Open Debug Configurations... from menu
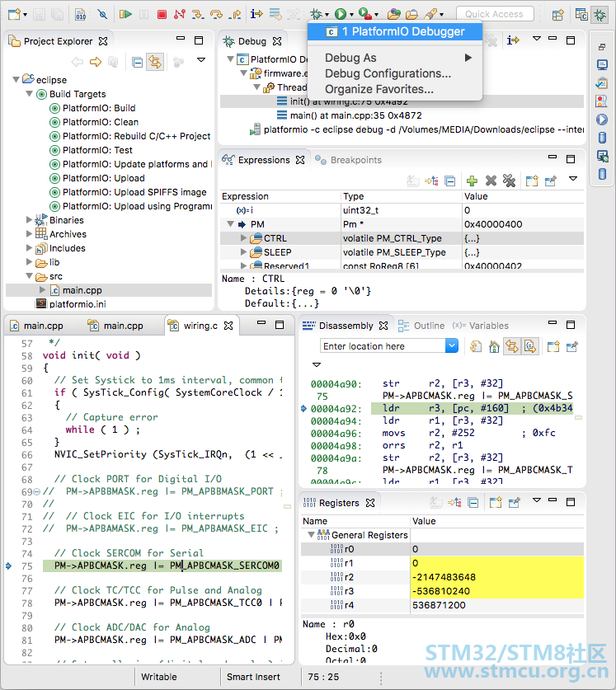616x690 pixels. 388,73
